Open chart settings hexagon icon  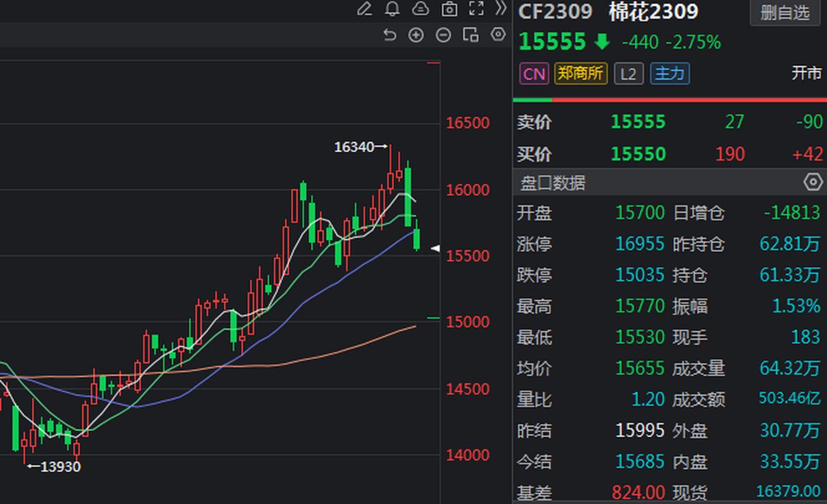(x=498, y=35)
